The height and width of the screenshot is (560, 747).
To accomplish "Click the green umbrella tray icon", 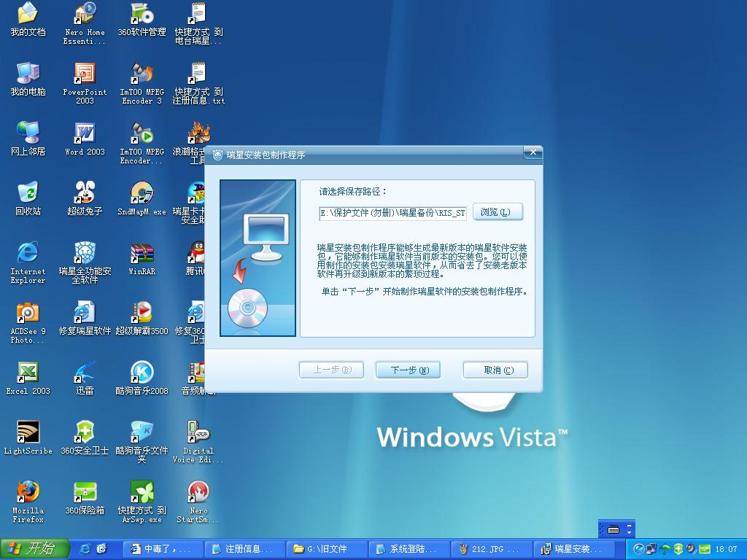I will pyautogui.click(x=666, y=549).
